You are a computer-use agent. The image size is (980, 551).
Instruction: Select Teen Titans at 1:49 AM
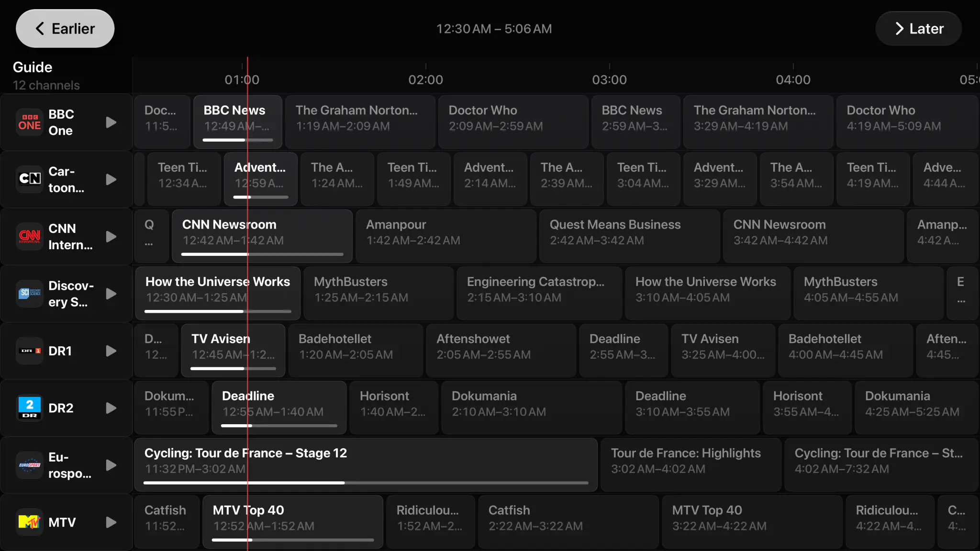tap(414, 179)
